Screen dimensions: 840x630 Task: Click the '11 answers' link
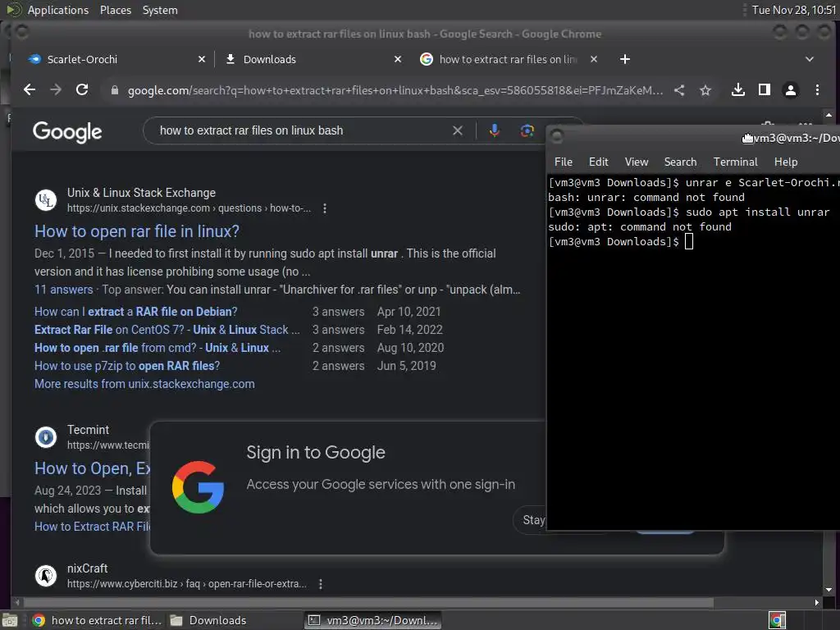[64, 290]
